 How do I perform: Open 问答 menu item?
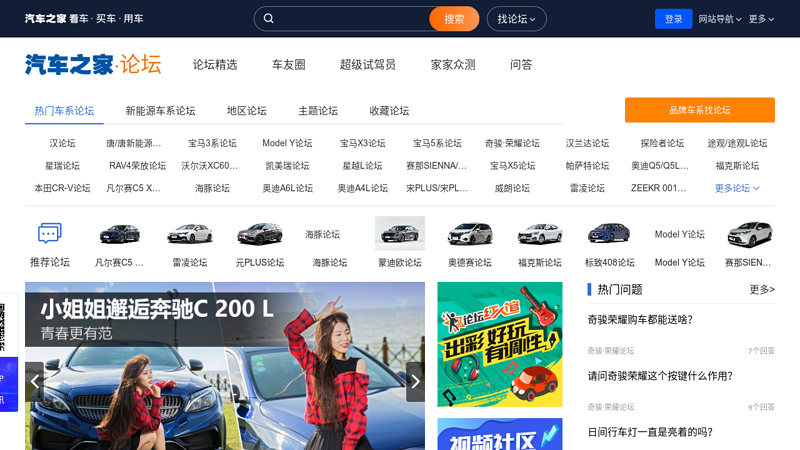point(521,65)
